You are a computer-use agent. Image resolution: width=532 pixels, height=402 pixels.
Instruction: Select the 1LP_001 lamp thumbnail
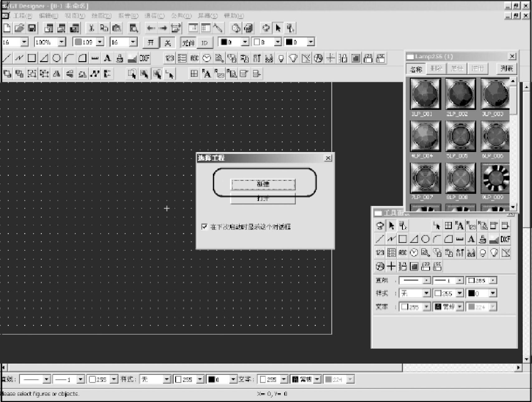tap(425, 94)
